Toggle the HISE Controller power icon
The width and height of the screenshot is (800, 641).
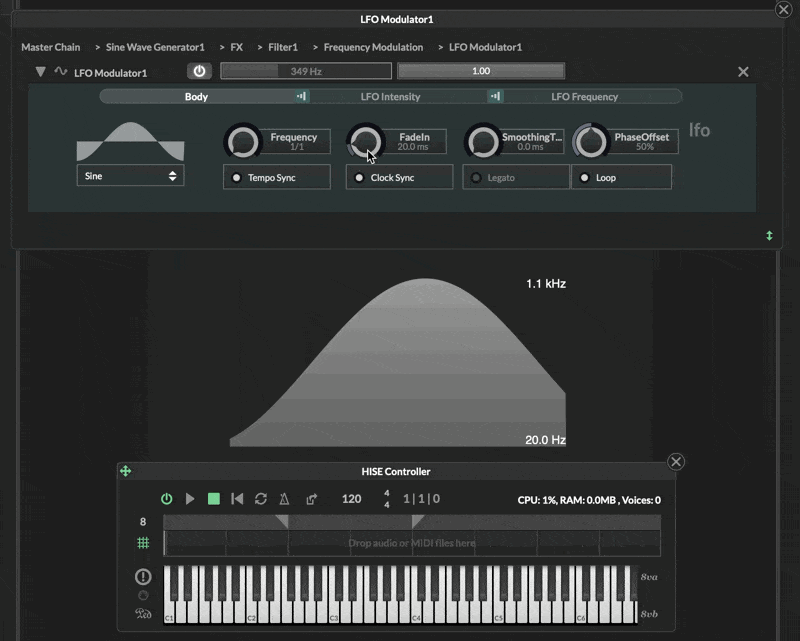tap(167, 499)
